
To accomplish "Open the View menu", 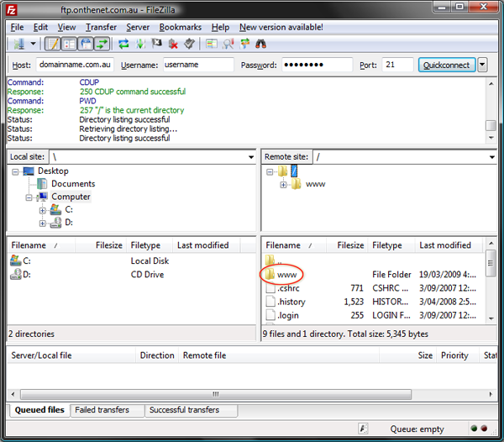I will tap(66, 28).
